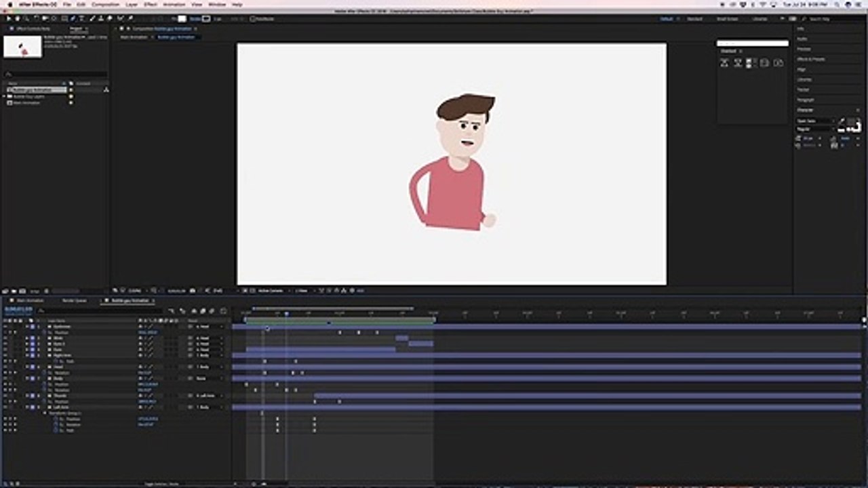The width and height of the screenshot is (868, 488).
Task: Expand the Paragraph panel
Action: [x=806, y=100]
